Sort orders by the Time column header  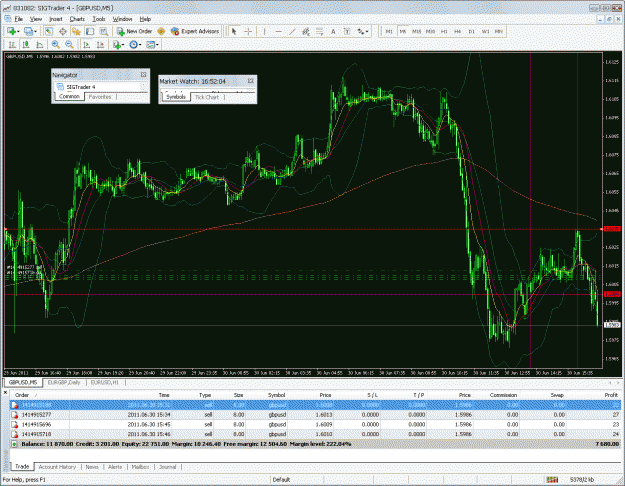164,395
